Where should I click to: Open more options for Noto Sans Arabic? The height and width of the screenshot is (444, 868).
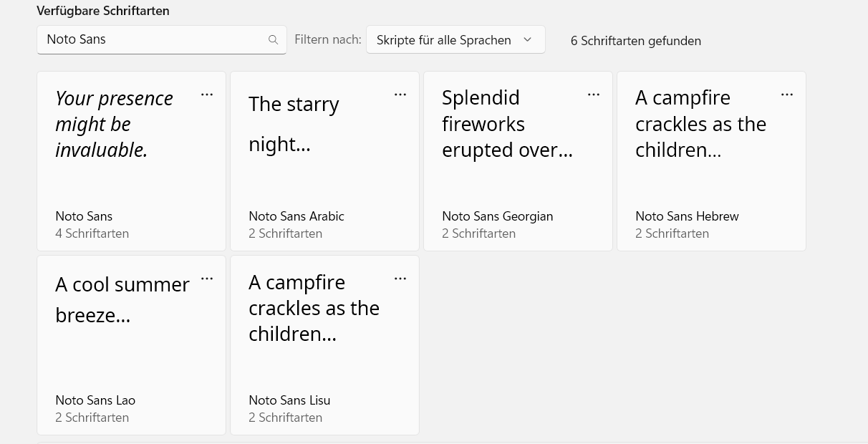(x=400, y=95)
